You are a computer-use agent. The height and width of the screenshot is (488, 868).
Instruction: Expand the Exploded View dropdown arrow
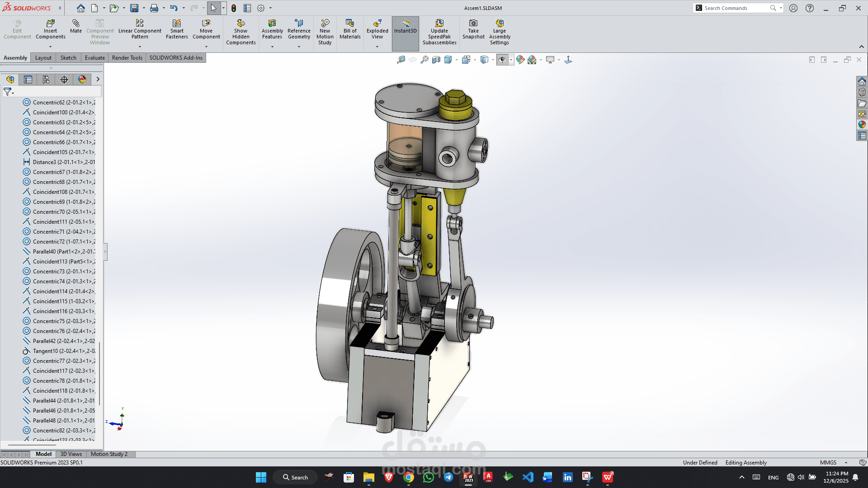(x=377, y=47)
